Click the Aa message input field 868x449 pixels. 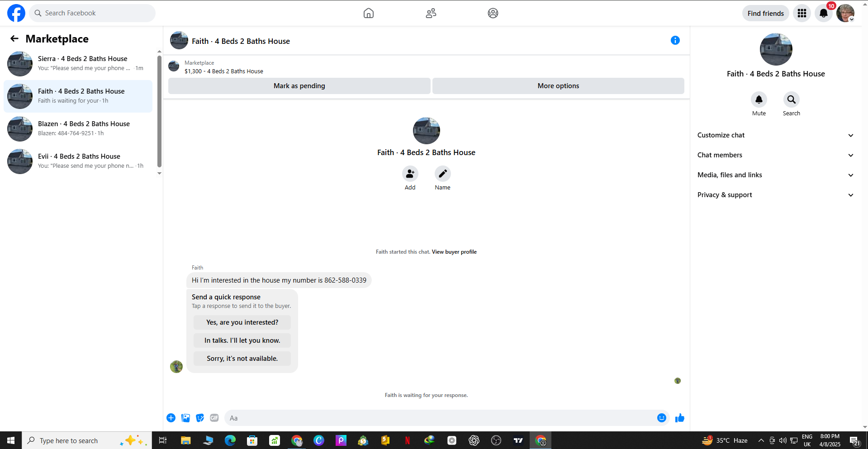[x=441, y=418]
